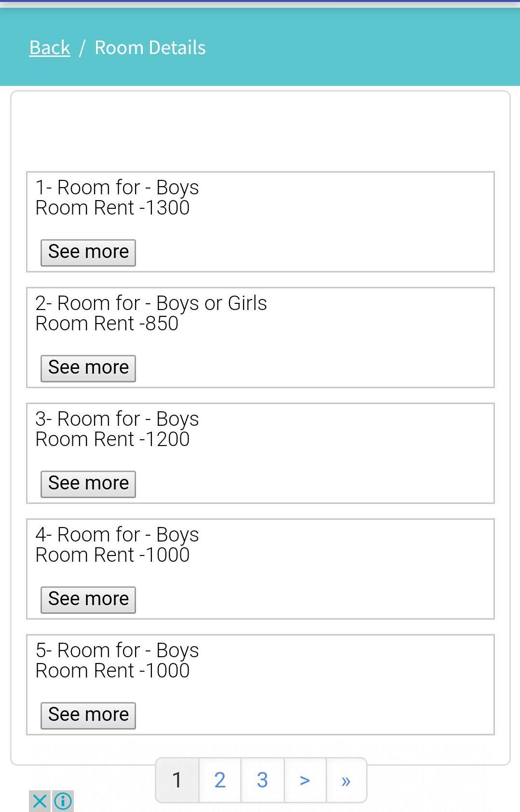Click 'Room Rent -850' text
This screenshot has height=812, width=520.
pos(107,324)
